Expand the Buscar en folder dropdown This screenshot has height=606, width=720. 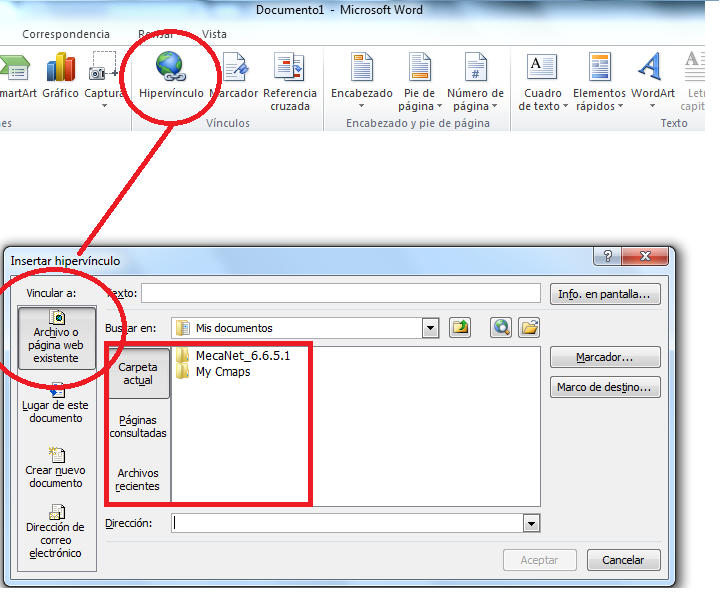tap(431, 328)
